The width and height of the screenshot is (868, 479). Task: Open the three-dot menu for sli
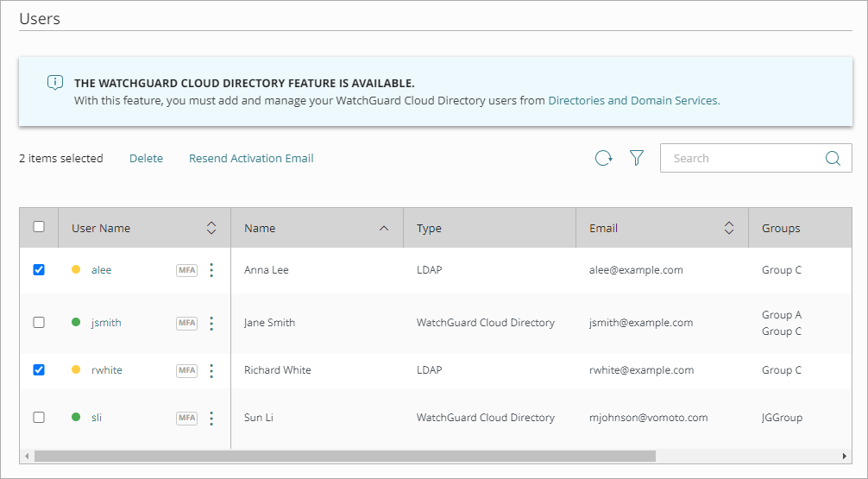point(211,418)
